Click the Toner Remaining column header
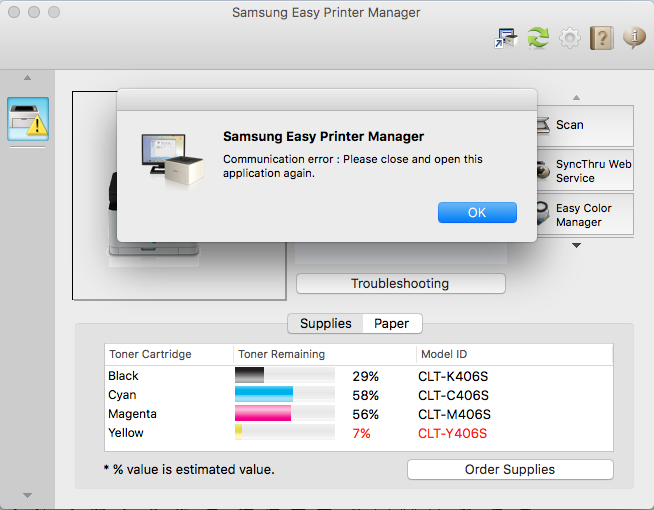Screen dimensions: 654x510 pyautogui.click(x=324, y=354)
